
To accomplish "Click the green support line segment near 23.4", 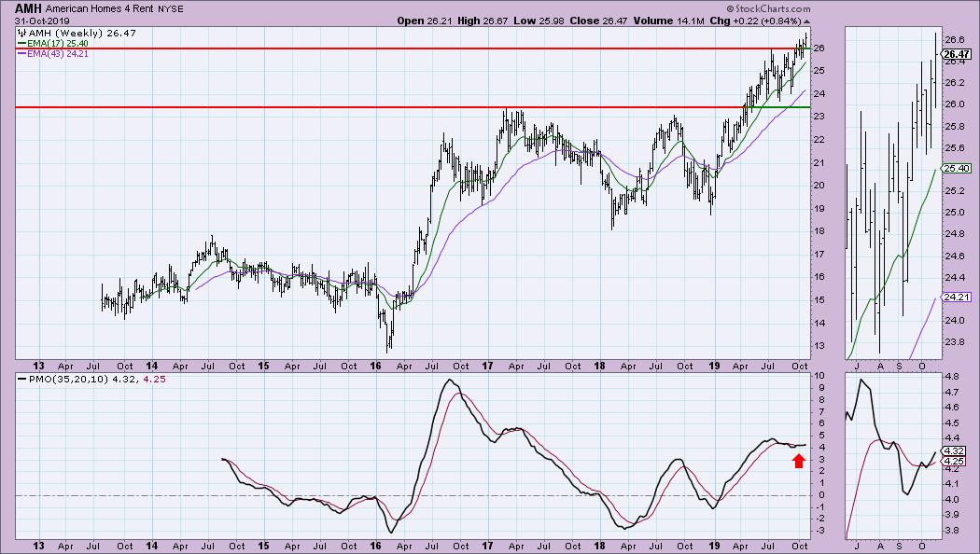I will click(x=777, y=107).
